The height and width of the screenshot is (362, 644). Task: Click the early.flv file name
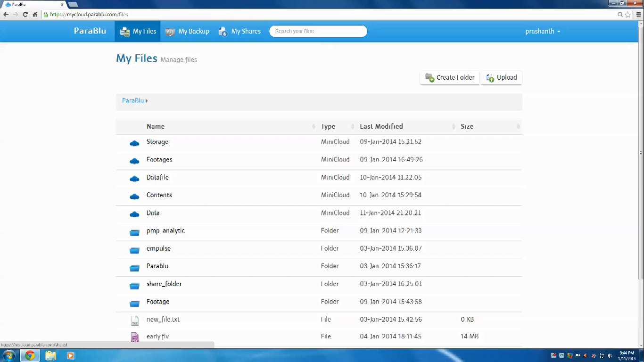click(157, 337)
